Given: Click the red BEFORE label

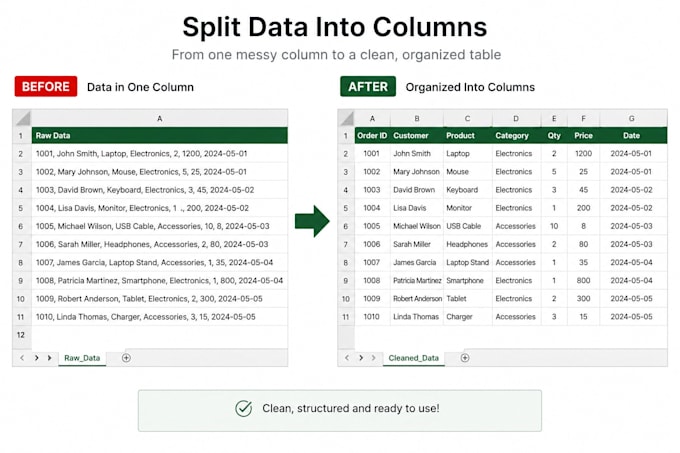Looking at the screenshot, I should click(46, 87).
